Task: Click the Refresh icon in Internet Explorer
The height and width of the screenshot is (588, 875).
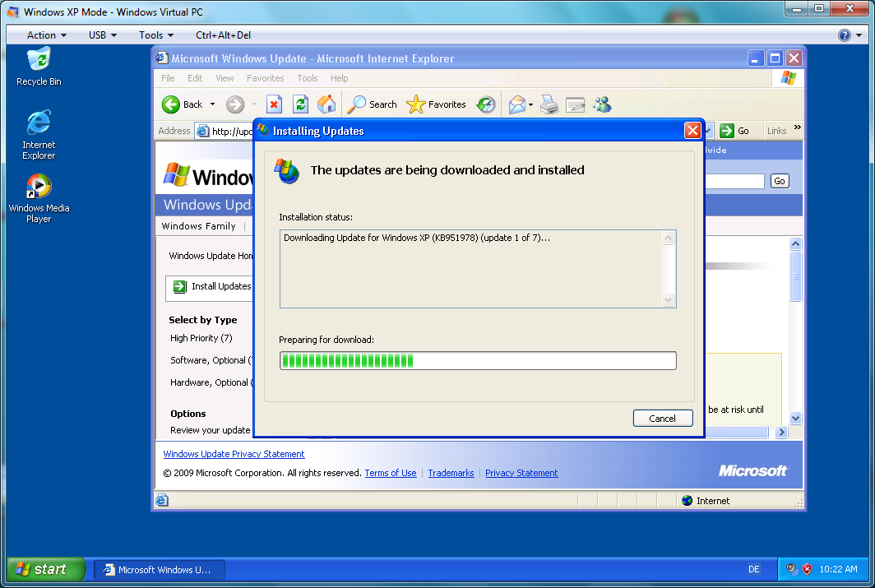Action: 299,104
